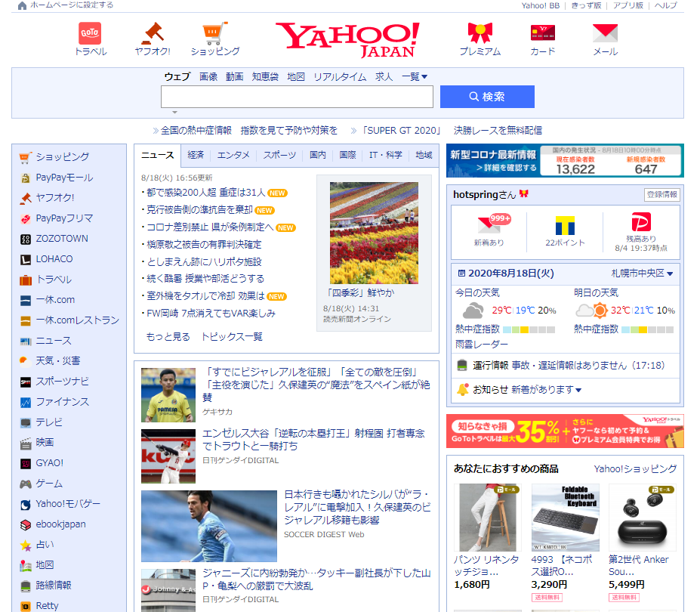
Task: Open the Mail envelope icon in header
Action: click(x=605, y=33)
